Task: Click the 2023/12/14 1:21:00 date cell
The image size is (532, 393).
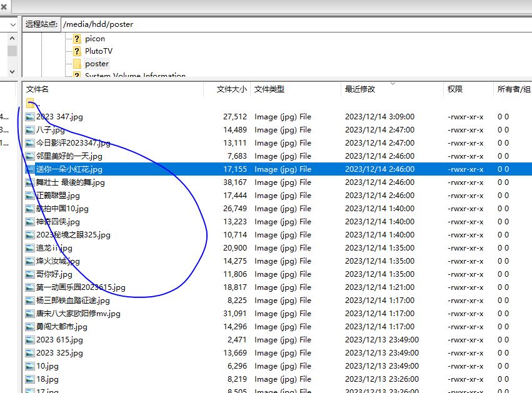Action: pyautogui.click(x=379, y=287)
